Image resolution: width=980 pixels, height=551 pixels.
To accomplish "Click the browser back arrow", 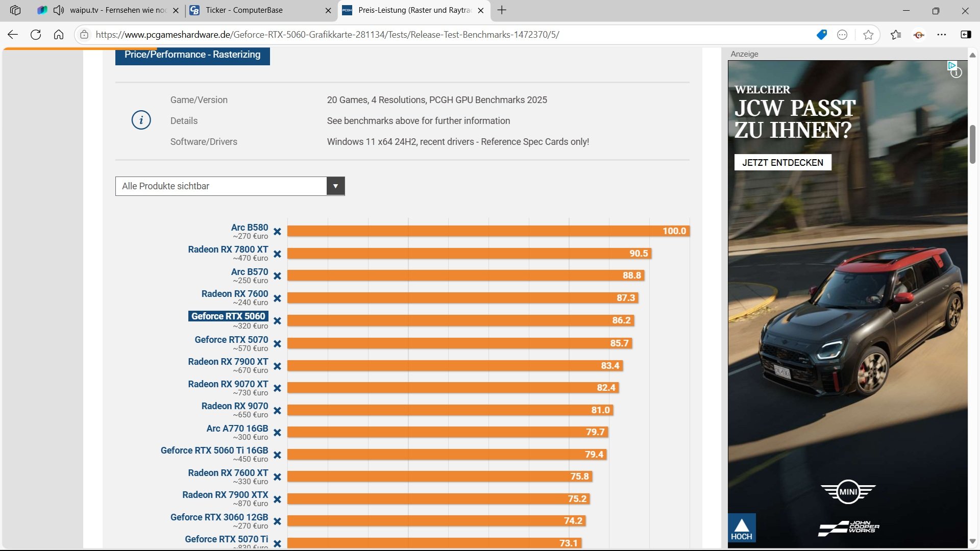I will (x=13, y=35).
